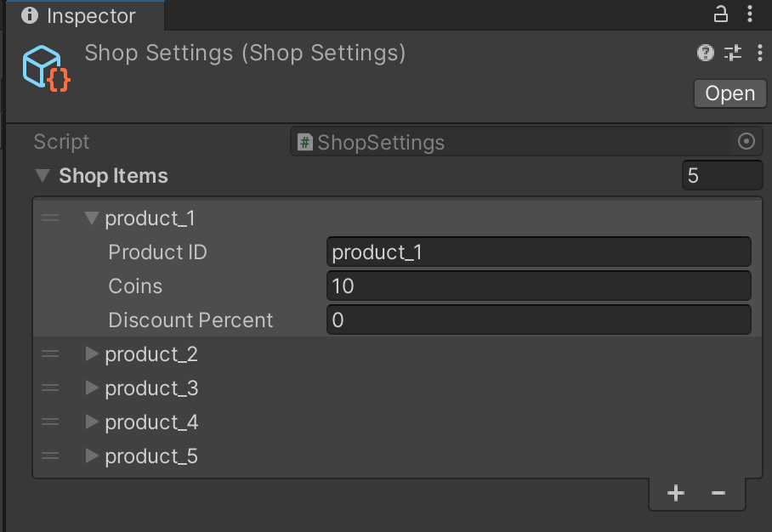
Task: Expand the product_2 entry
Action: pyautogui.click(x=92, y=354)
